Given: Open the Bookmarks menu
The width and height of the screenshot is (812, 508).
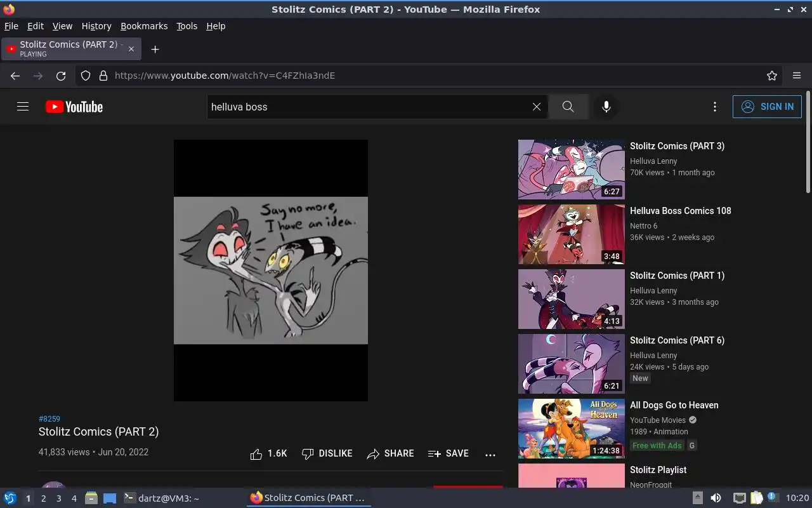Looking at the screenshot, I should 144,26.
